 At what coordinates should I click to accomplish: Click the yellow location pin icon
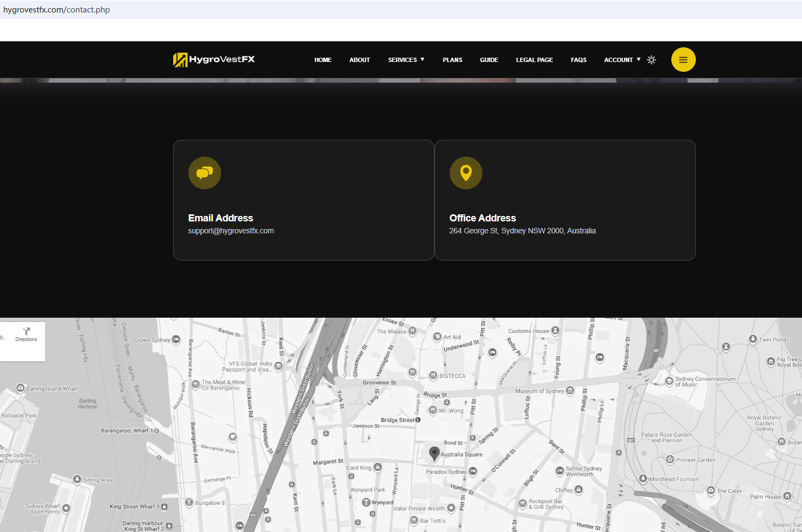tap(466, 173)
